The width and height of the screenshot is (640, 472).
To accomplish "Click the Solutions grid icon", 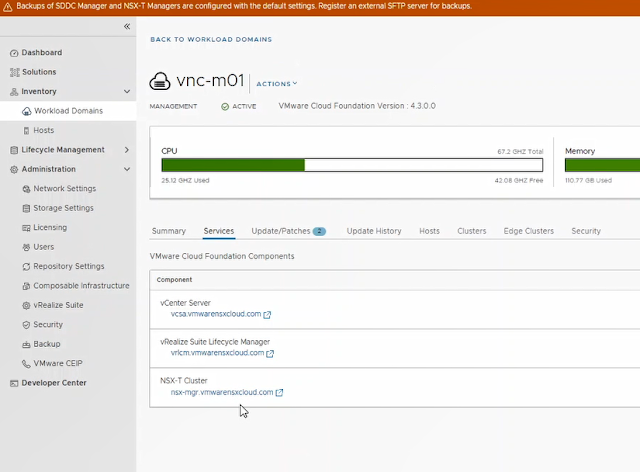I will pos(14,72).
